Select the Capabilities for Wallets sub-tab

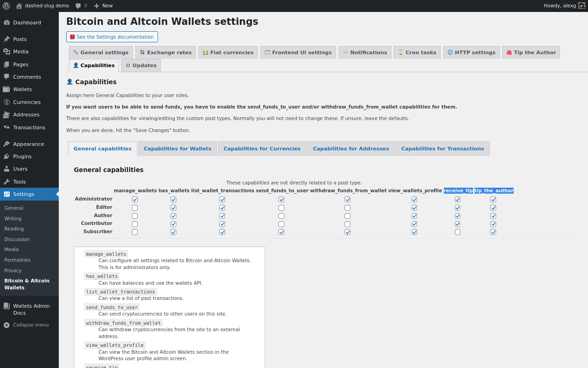[x=177, y=149]
